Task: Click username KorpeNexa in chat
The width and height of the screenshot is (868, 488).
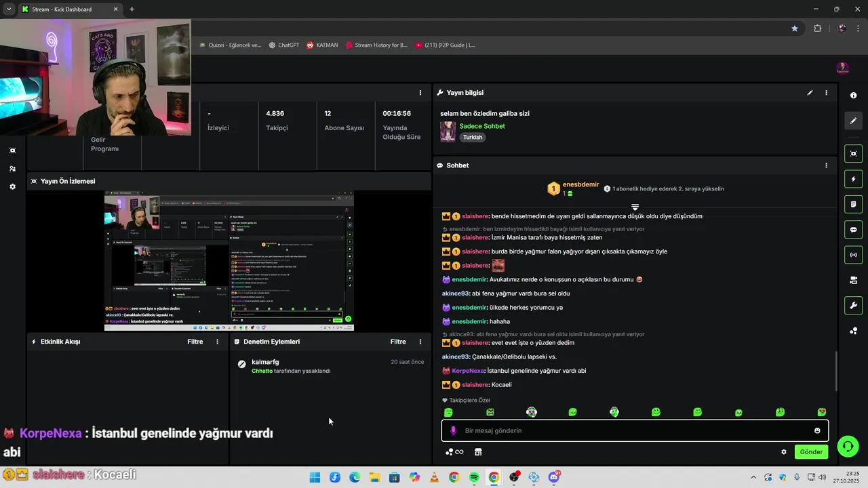Action: [468, 371]
